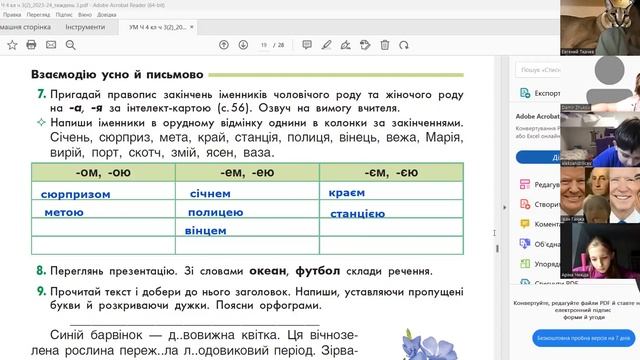Switch to Домашня сторінка tab
The width and height of the screenshot is (640, 360).
tap(25, 27)
